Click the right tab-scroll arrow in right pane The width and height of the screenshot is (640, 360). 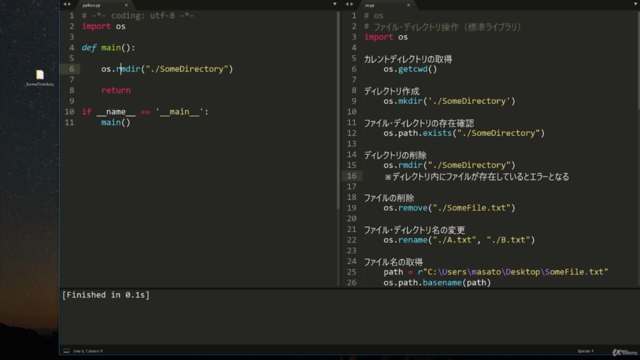[351, 4]
